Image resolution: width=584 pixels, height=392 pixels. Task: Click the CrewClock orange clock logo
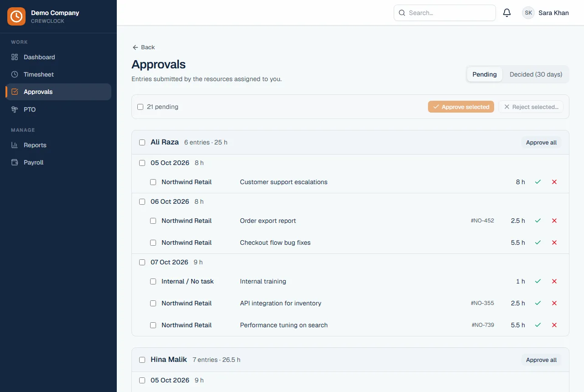(x=16, y=16)
